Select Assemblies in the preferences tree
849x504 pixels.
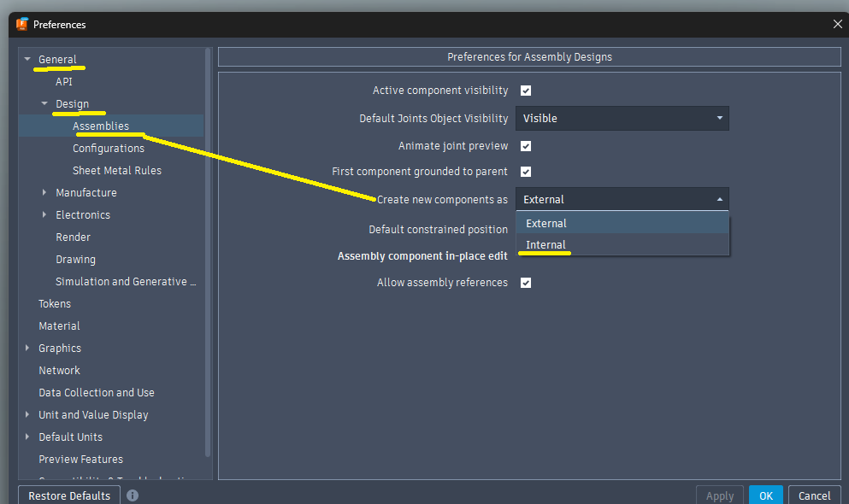[x=101, y=126]
